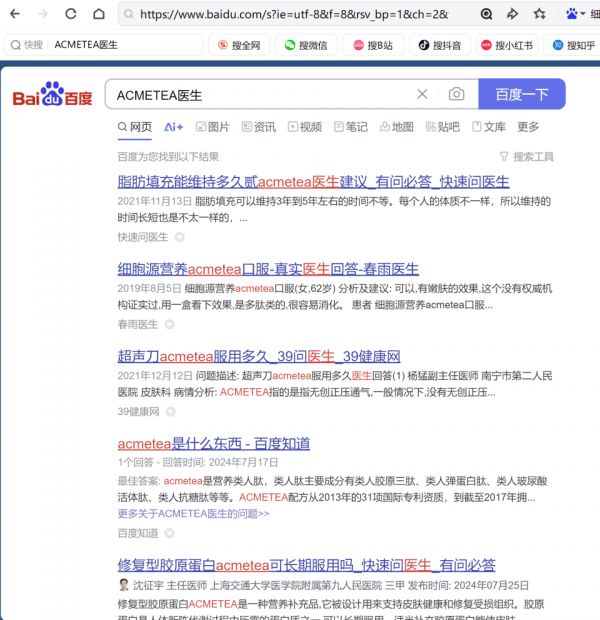Click the 百度一下 search button
This screenshot has height=620, width=600.
(x=522, y=94)
